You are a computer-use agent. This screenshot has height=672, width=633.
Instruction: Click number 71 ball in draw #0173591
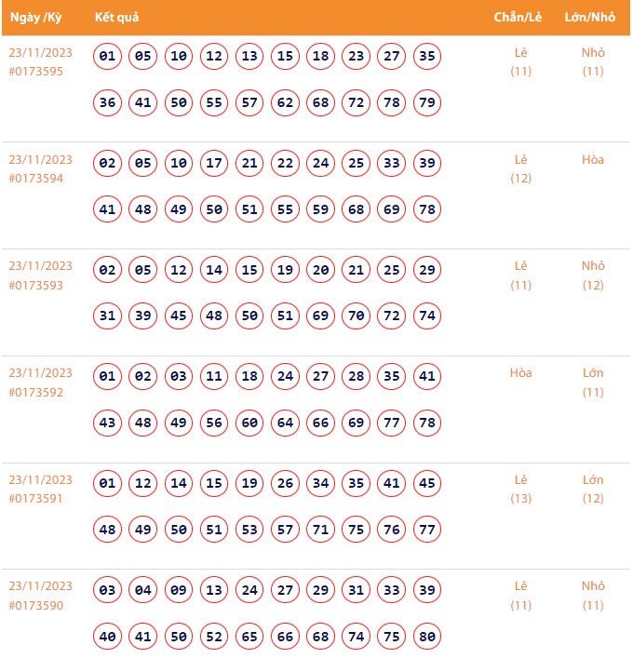coord(321,530)
